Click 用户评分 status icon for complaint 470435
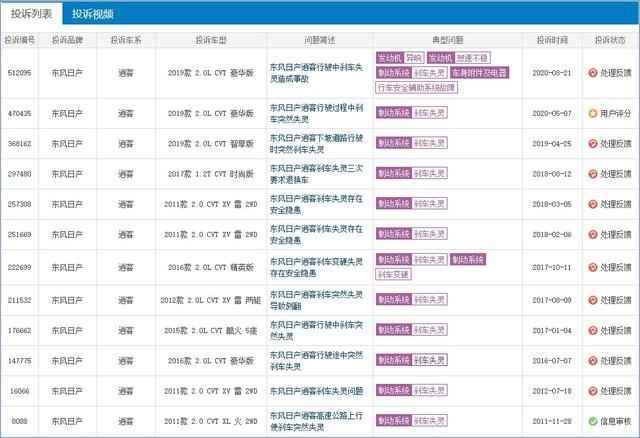 click(593, 113)
